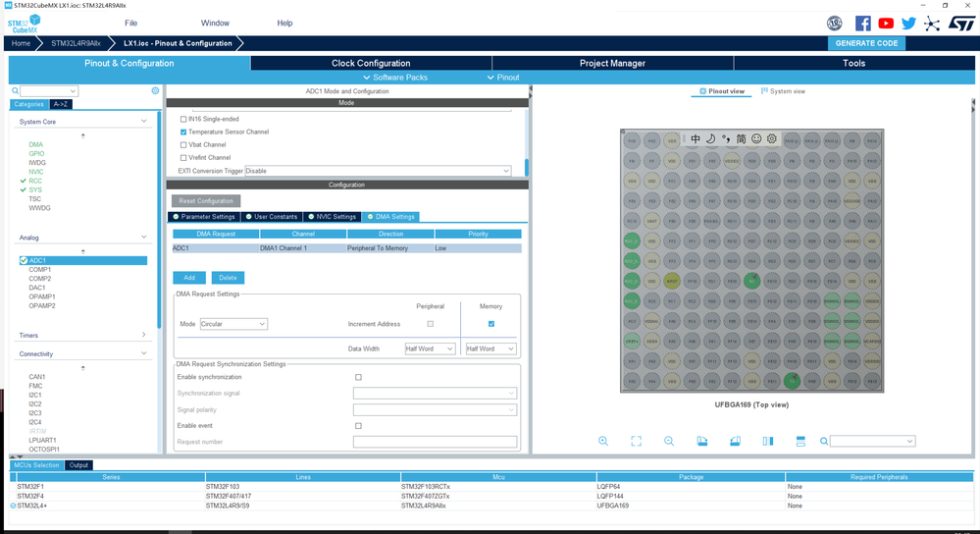Switch IME simplified character mode (简)

741,138
